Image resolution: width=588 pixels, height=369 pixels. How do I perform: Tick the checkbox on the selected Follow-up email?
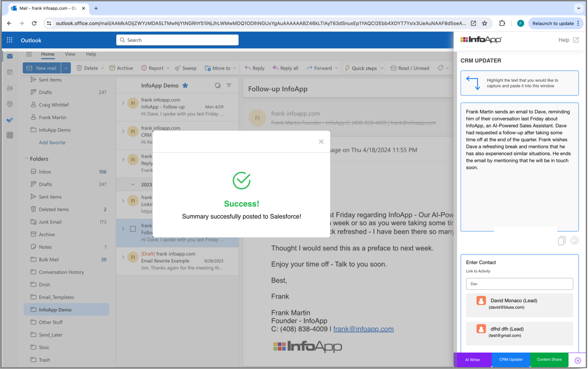pos(133,229)
